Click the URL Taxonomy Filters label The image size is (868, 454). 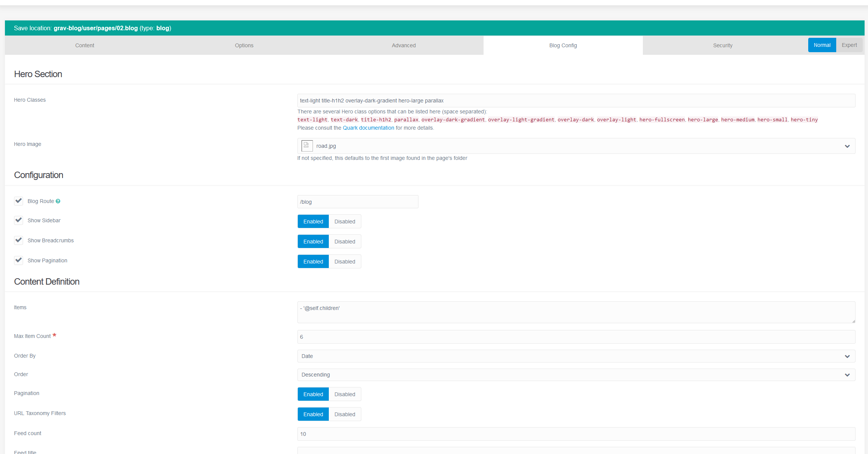tap(40, 413)
